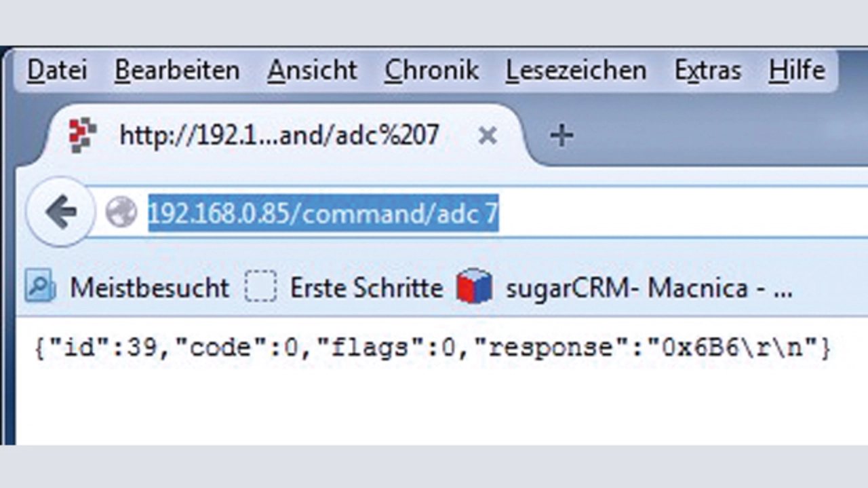This screenshot has width=868, height=488.
Task: Close the current tab with the x
Action: click(487, 136)
